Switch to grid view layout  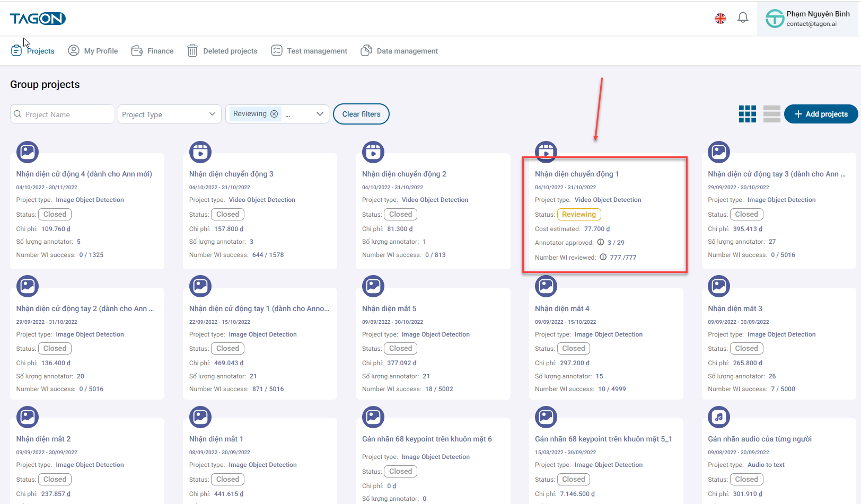click(x=747, y=114)
